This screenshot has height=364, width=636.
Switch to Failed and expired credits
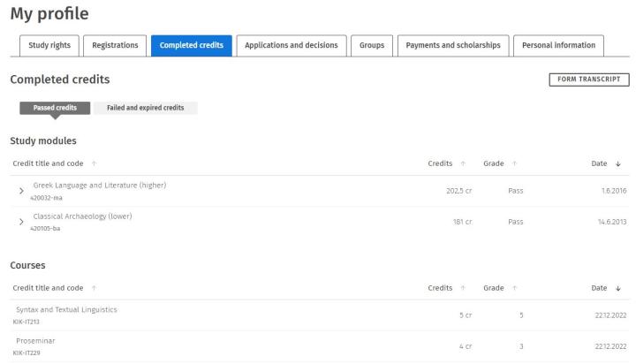point(145,108)
